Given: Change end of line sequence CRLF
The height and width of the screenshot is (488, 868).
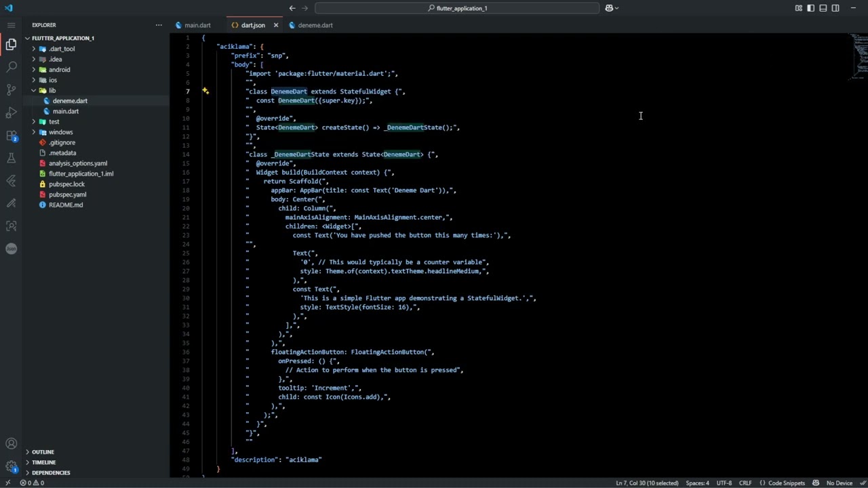Looking at the screenshot, I should coord(745,483).
